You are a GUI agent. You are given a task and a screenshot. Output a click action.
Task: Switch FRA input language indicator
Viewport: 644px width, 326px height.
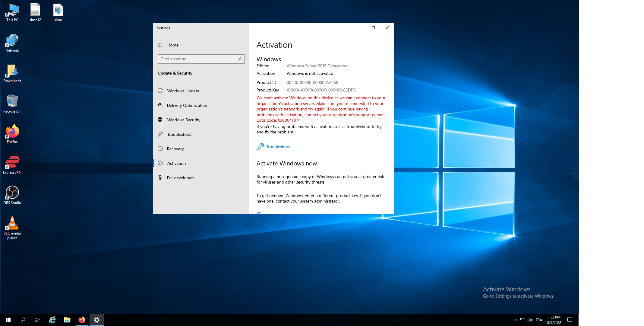coord(539,320)
